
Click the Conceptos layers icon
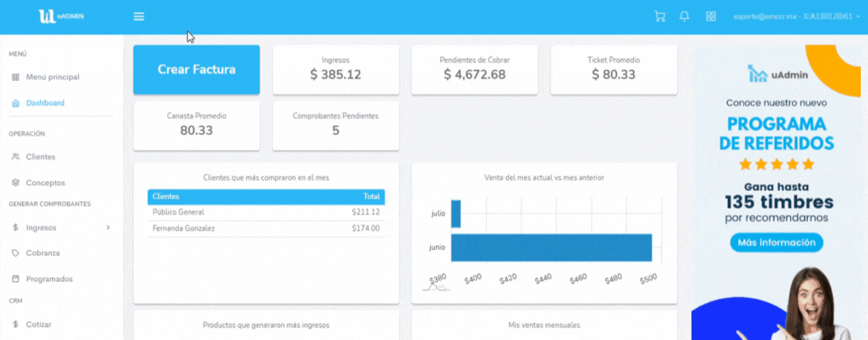pyautogui.click(x=16, y=182)
